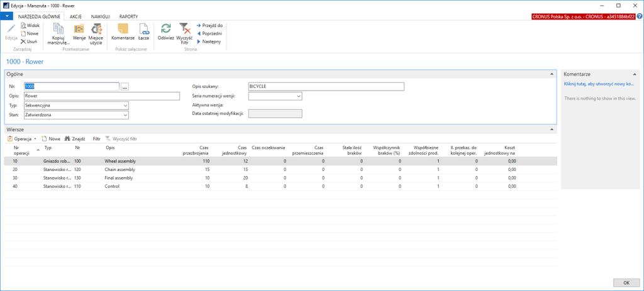Click Współczynnik braków (%) header
The width and height of the screenshot is (644, 291).
[x=387, y=150]
